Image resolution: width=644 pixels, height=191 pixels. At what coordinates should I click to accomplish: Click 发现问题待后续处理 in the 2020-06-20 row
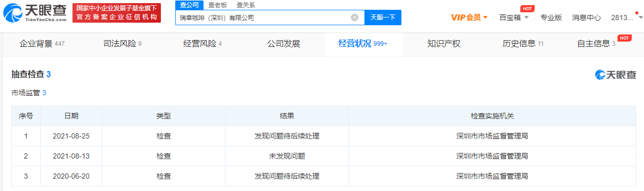(x=287, y=176)
